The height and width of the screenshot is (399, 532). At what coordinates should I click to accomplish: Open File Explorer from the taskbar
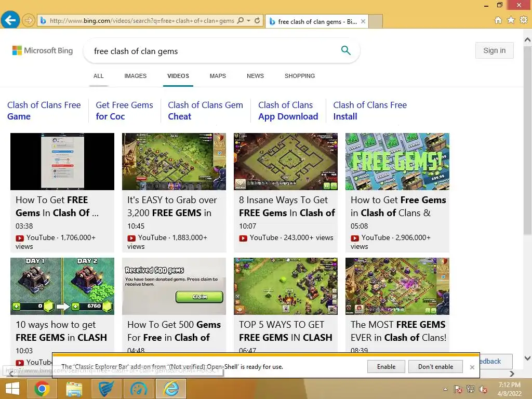pos(74,389)
